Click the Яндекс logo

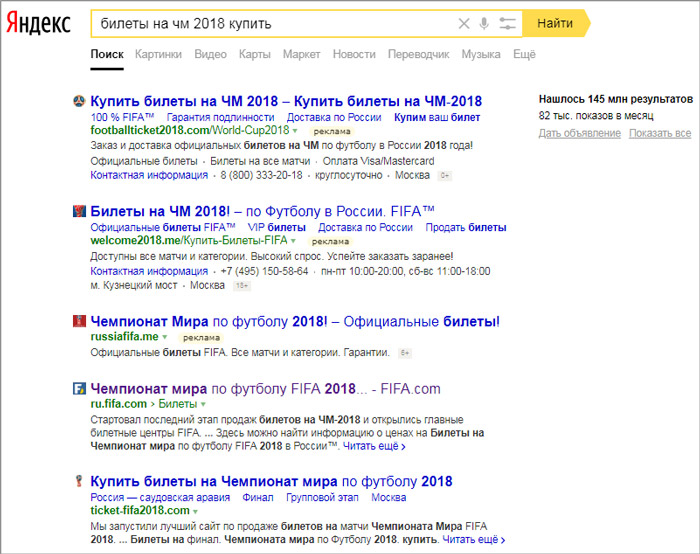pos(39,23)
